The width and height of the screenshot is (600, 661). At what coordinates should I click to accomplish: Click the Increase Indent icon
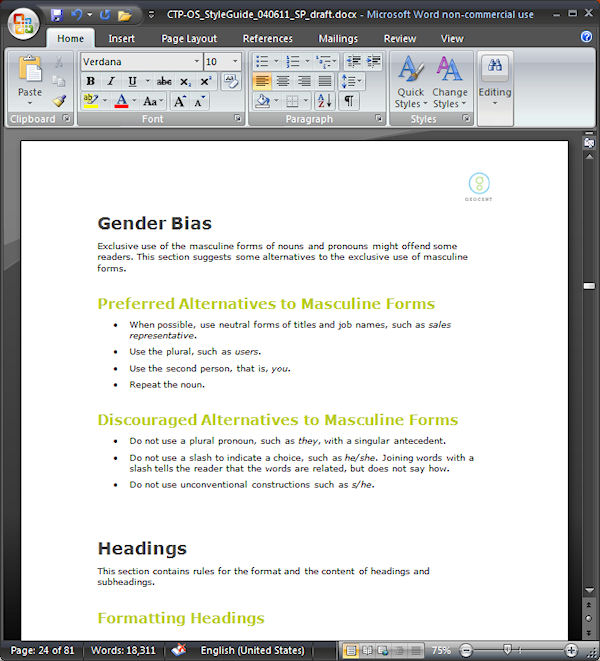coord(373,62)
